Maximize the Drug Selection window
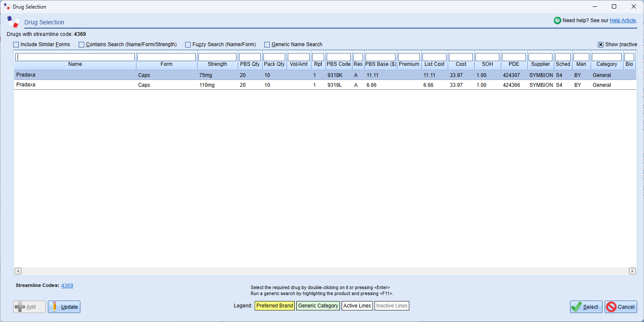Image resolution: width=644 pixels, height=322 pixels. pos(614,6)
